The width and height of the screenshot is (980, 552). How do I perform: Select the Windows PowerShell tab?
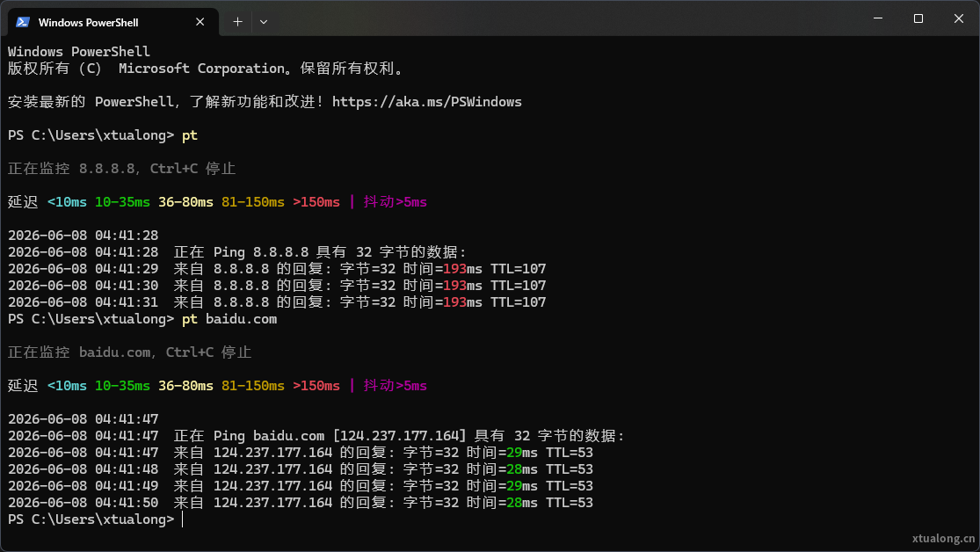click(x=113, y=22)
